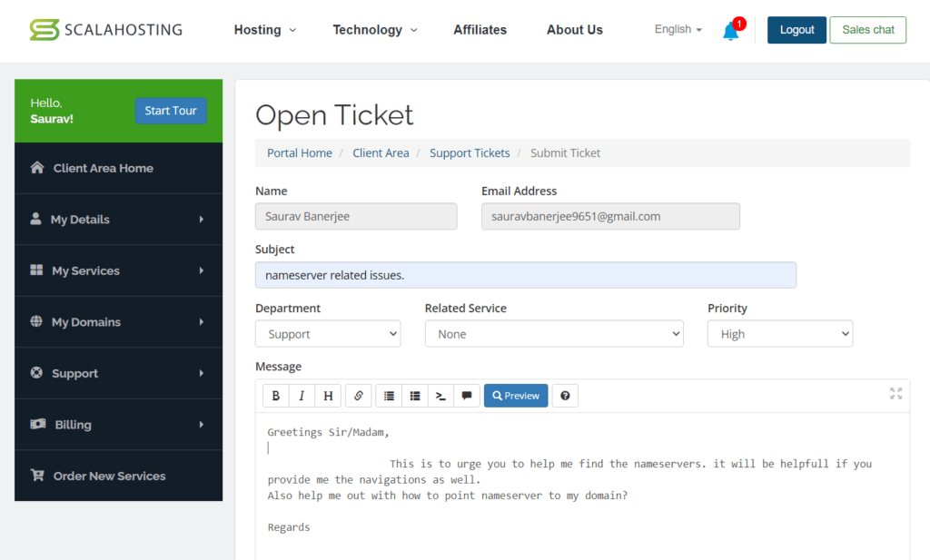Open the Priority dropdown
The width and height of the screenshot is (930, 560).
779,333
